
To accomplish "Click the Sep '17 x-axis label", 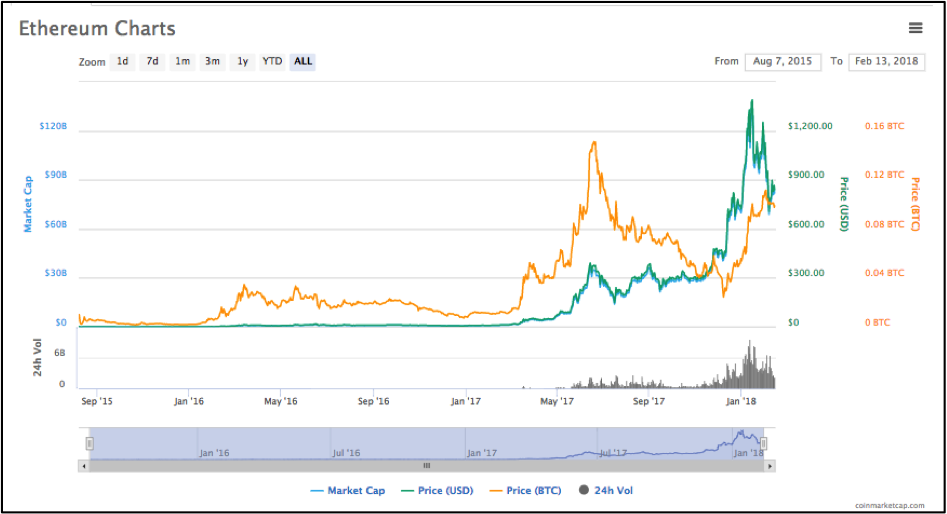I will 649,402.
